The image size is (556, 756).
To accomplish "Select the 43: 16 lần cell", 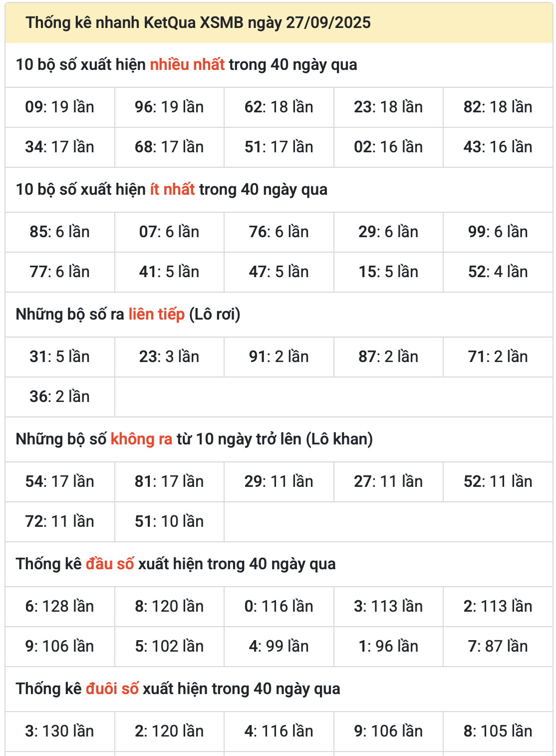I will 498,147.
